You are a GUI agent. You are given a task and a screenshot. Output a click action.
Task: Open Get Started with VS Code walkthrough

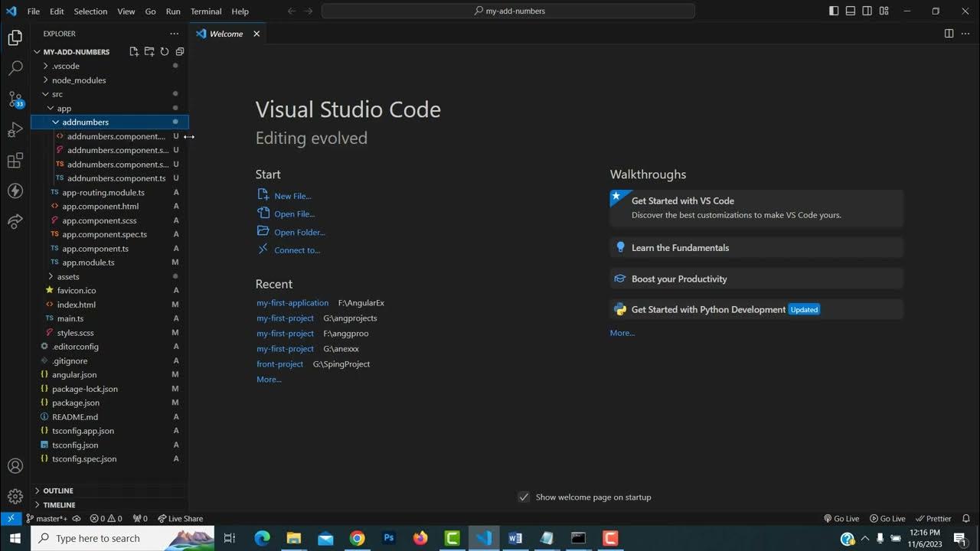[x=756, y=207]
